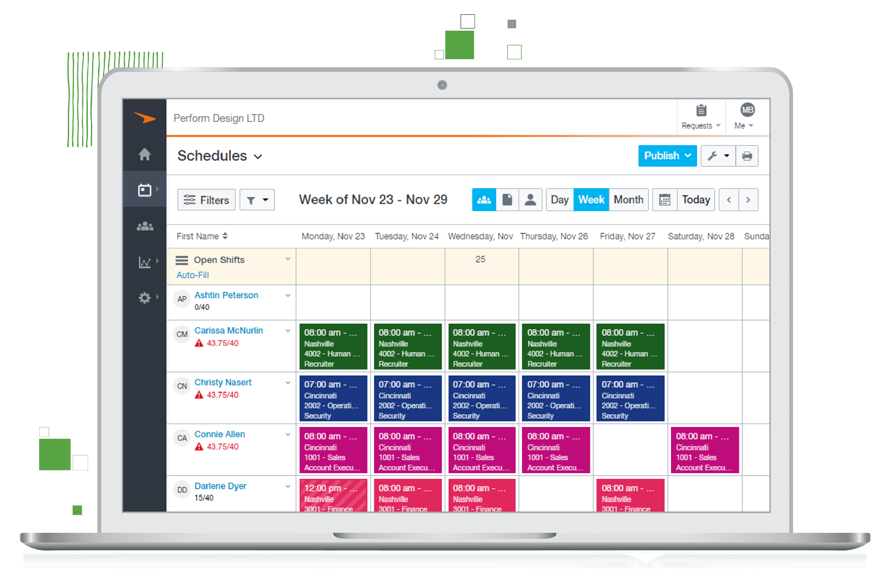Viewport: 883px width, 588px height.
Task: Switch to single person view toggle
Action: click(530, 200)
